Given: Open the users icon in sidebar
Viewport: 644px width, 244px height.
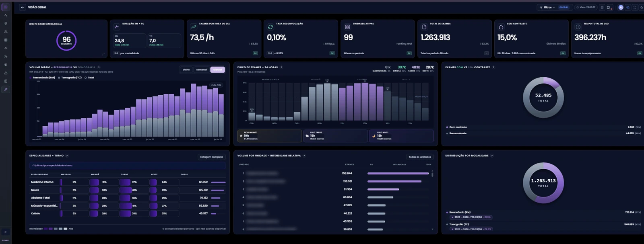Looking at the screenshot, I should pos(6,32).
